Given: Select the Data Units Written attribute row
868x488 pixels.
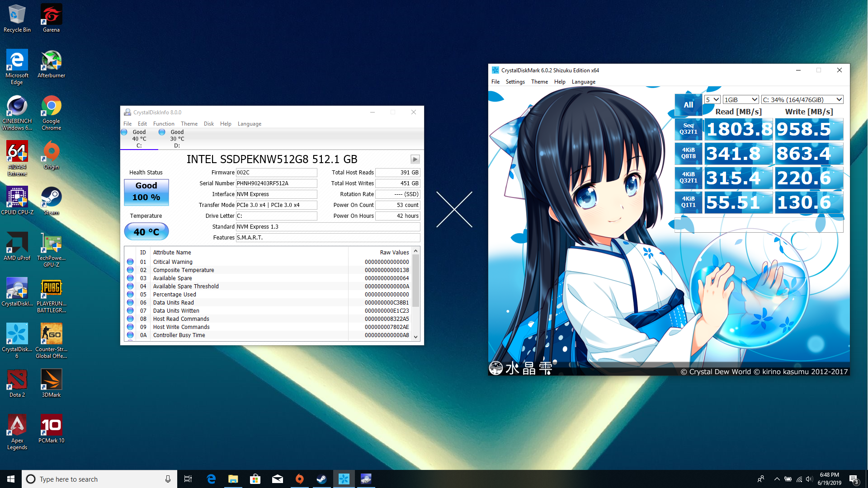Looking at the screenshot, I should coord(268,311).
